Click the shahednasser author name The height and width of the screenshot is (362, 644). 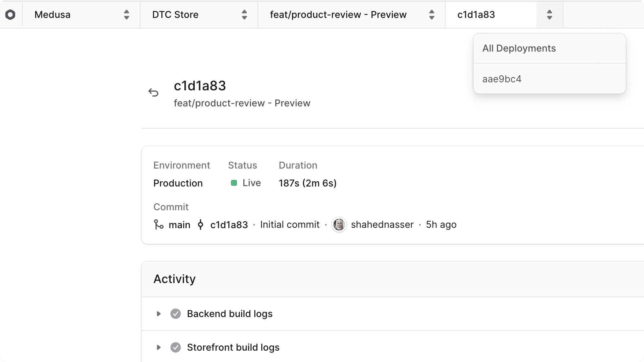[382, 225]
